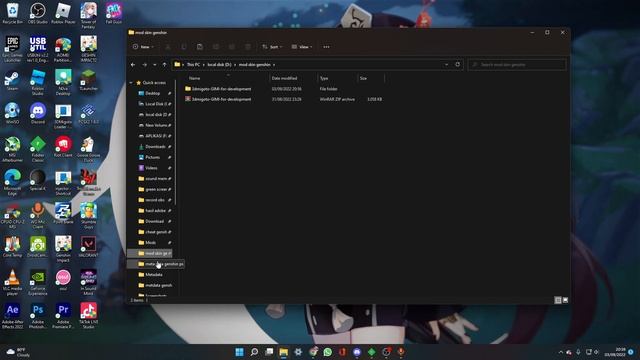Open Pictures in Quick access
The width and height of the screenshot is (640, 360).
tap(153, 157)
